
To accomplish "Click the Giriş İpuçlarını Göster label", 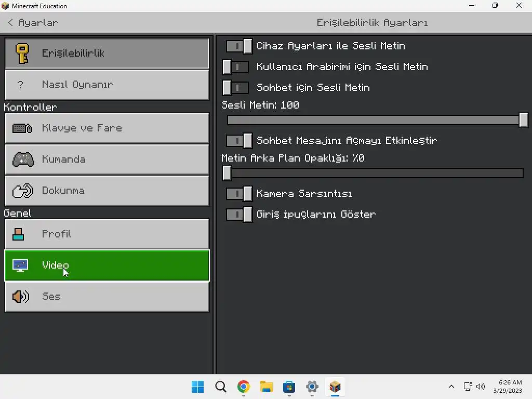I will coord(316,215).
